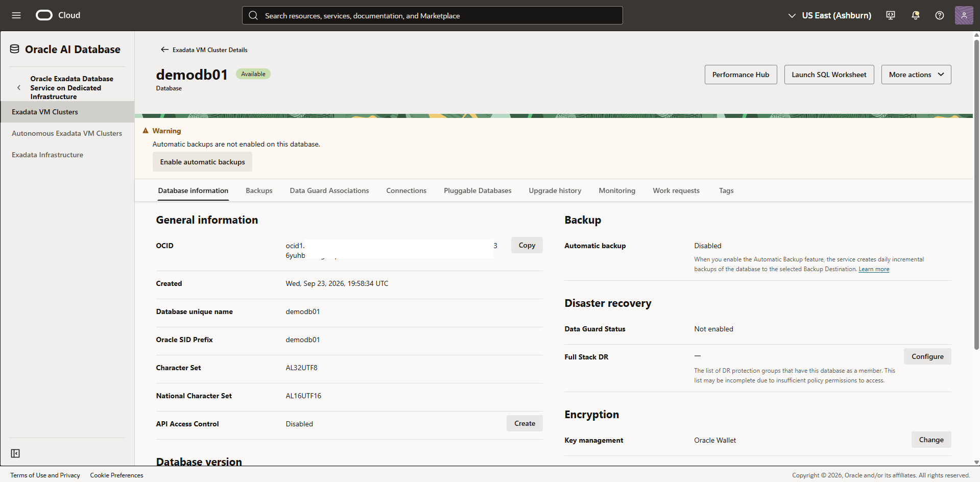This screenshot has height=482, width=980.
Task: Open the Data Guard Associations tab
Action: coord(329,190)
